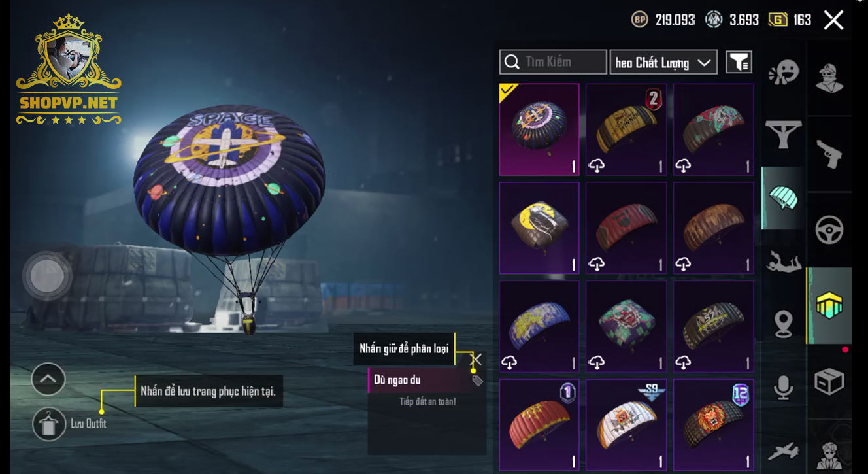Open the airplane skins category icon

click(x=783, y=451)
